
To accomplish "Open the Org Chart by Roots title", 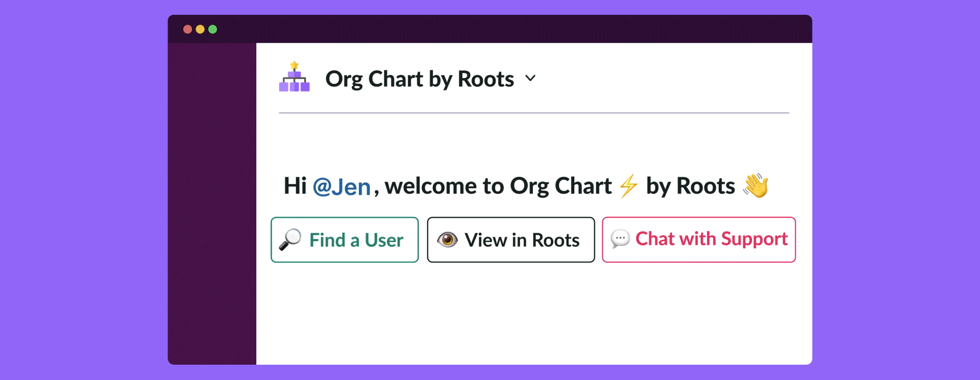I will coord(420,79).
